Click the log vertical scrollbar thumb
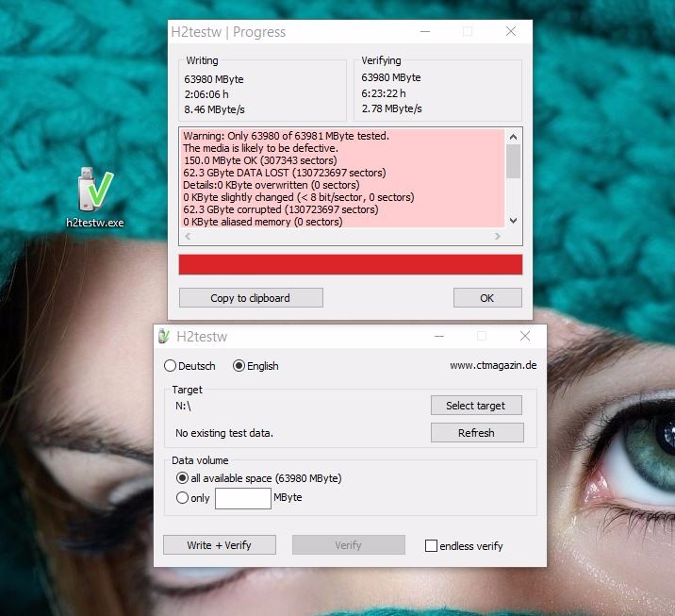The image size is (675, 616). (513, 161)
